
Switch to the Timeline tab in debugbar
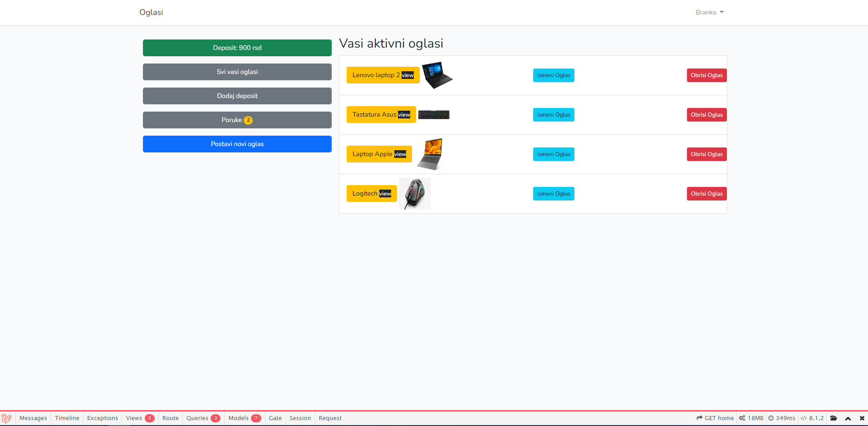[67, 418]
